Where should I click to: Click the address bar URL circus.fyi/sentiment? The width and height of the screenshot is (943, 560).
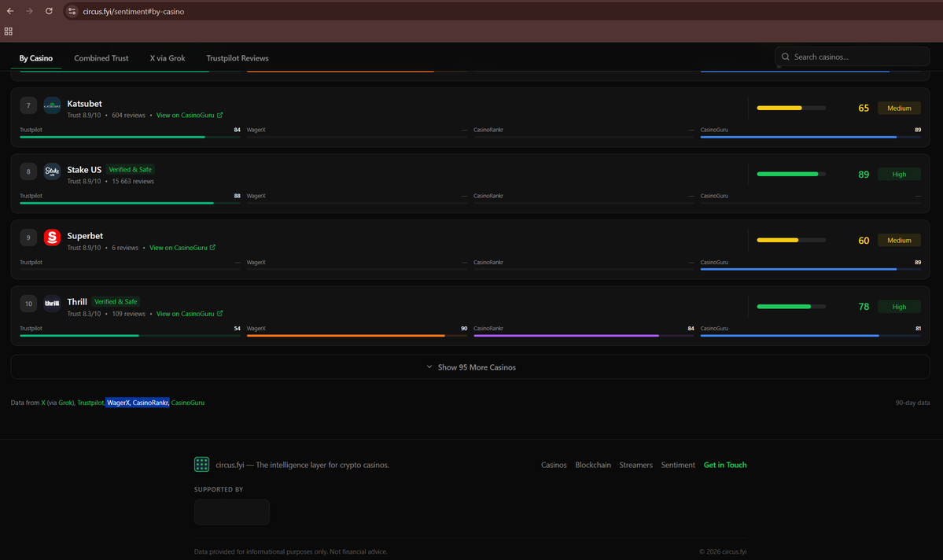click(134, 12)
